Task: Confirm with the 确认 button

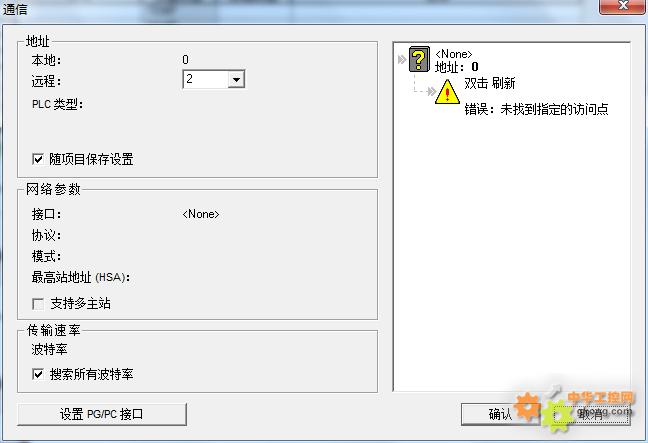Action: (500, 414)
